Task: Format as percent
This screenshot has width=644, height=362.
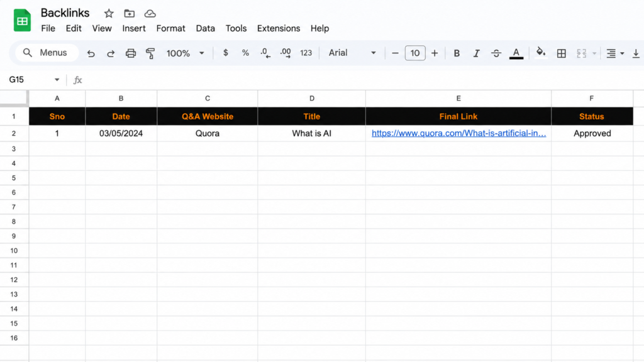Action: [245, 53]
